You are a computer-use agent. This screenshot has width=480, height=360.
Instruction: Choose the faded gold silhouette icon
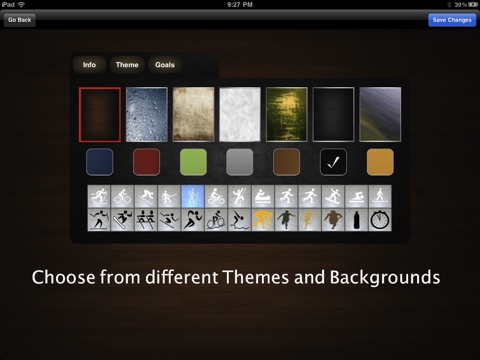pos(310,220)
